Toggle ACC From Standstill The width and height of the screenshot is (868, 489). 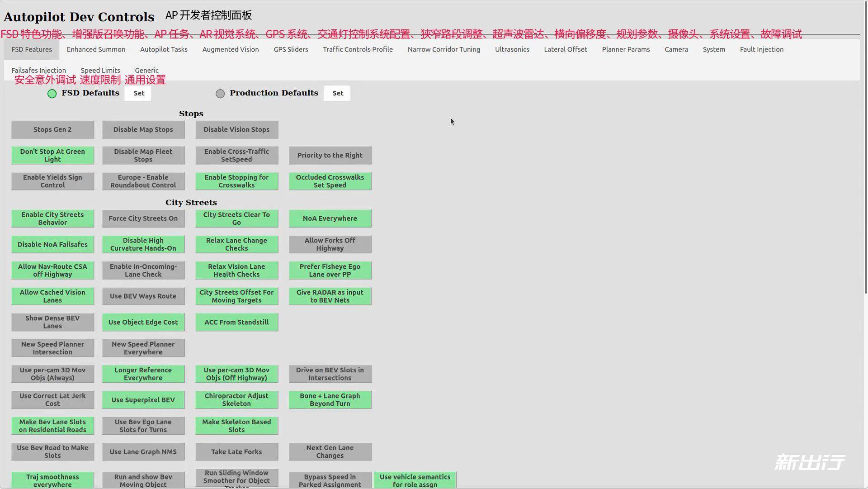point(236,322)
